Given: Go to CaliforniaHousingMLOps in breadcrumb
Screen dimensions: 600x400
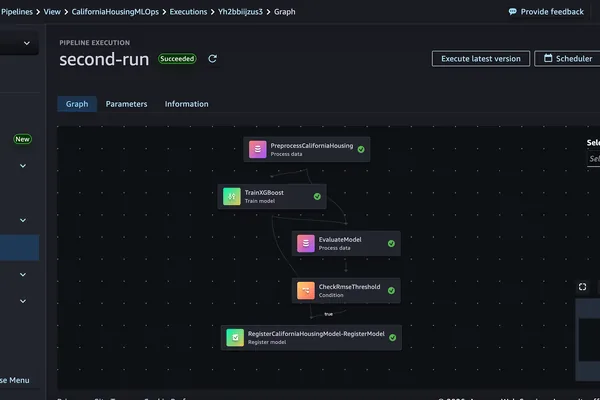Looking at the screenshot, I should [115, 12].
